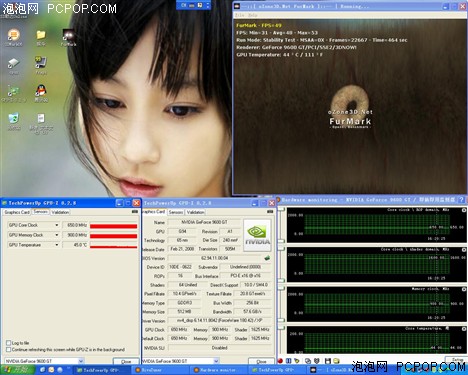Click Setup button in Hardware monitoring window
Screen dimensions: 468x375
457,360
